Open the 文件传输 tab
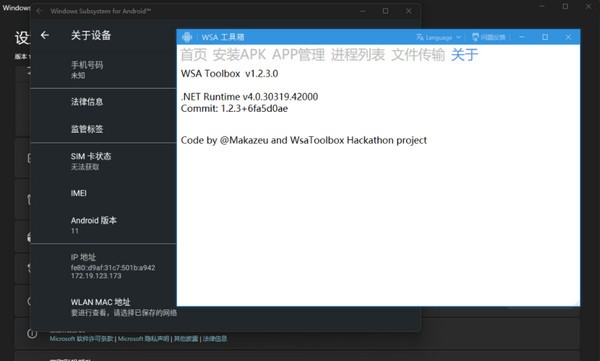 click(x=418, y=55)
